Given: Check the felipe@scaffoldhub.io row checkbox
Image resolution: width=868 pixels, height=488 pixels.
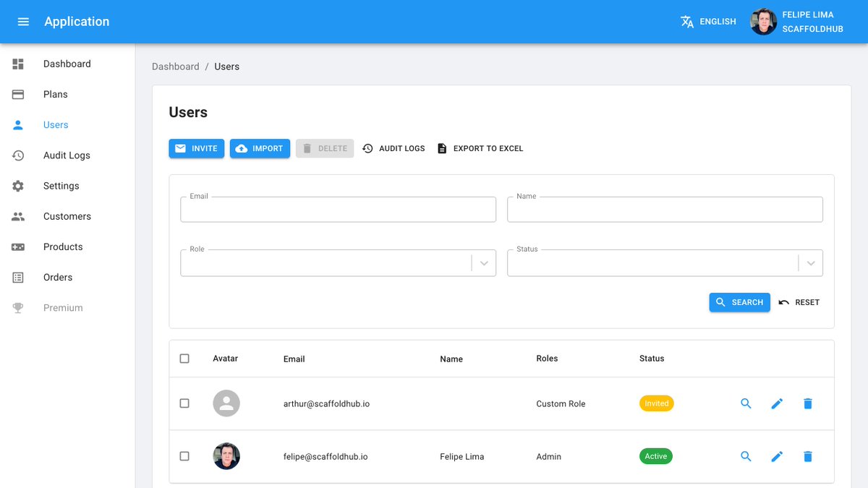Looking at the screenshot, I should pyautogui.click(x=184, y=456).
